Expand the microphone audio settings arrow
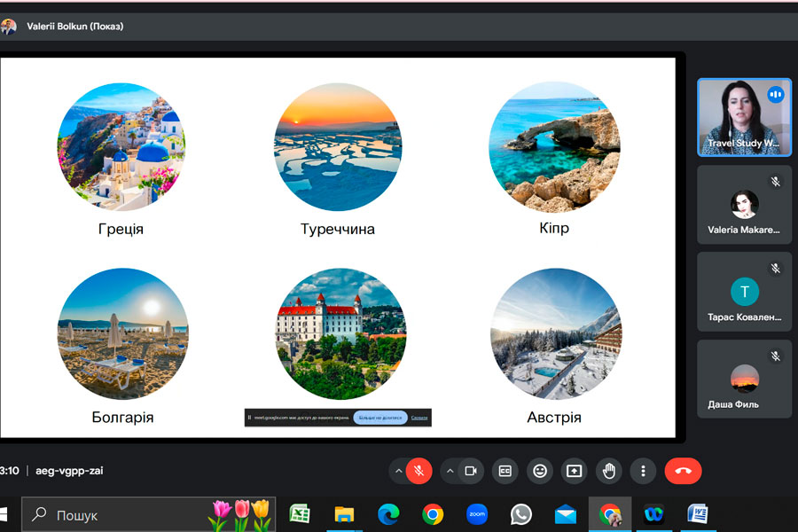Viewport: 798px width, 532px height. pyautogui.click(x=398, y=471)
